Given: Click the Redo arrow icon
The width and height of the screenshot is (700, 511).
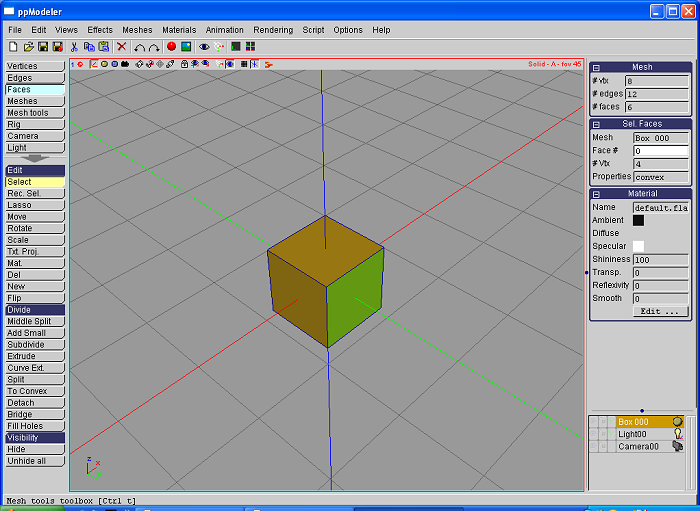Looking at the screenshot, I should point(154,47).
